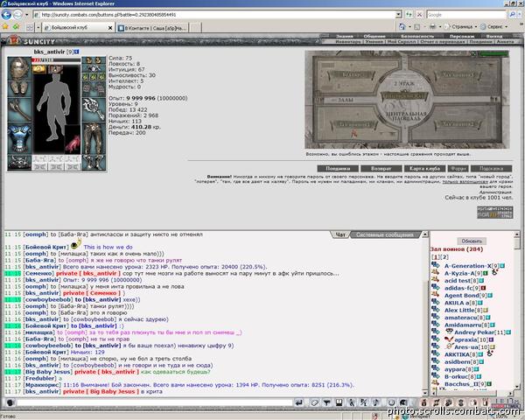This screenshot has width=525, height=420.
Task: Open the Знания top game menu
Action: click(345, 36)
